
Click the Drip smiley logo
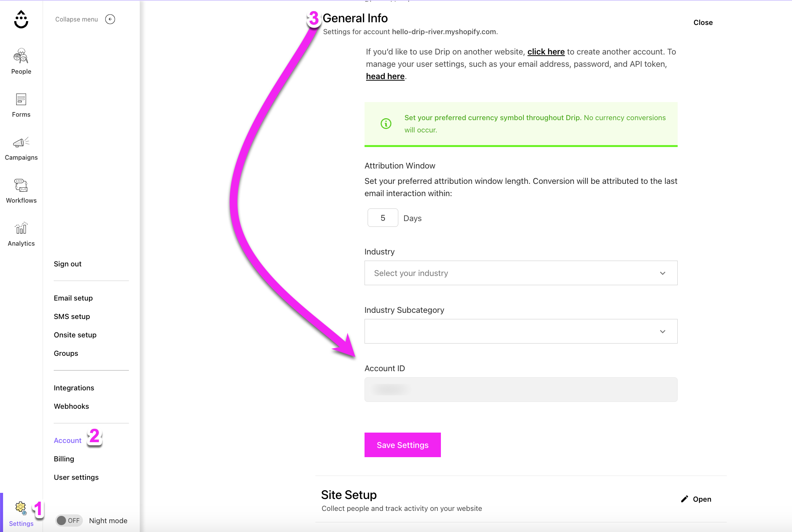coord(21,19)
